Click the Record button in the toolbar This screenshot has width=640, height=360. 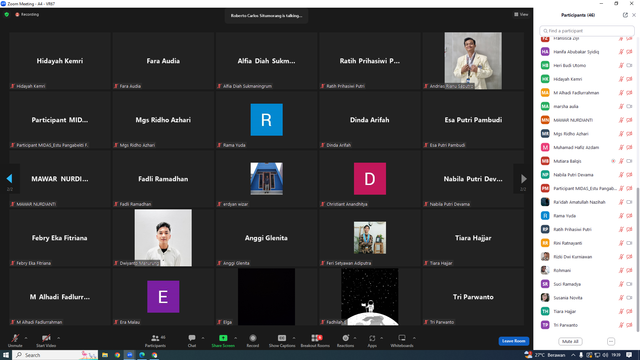253,340
